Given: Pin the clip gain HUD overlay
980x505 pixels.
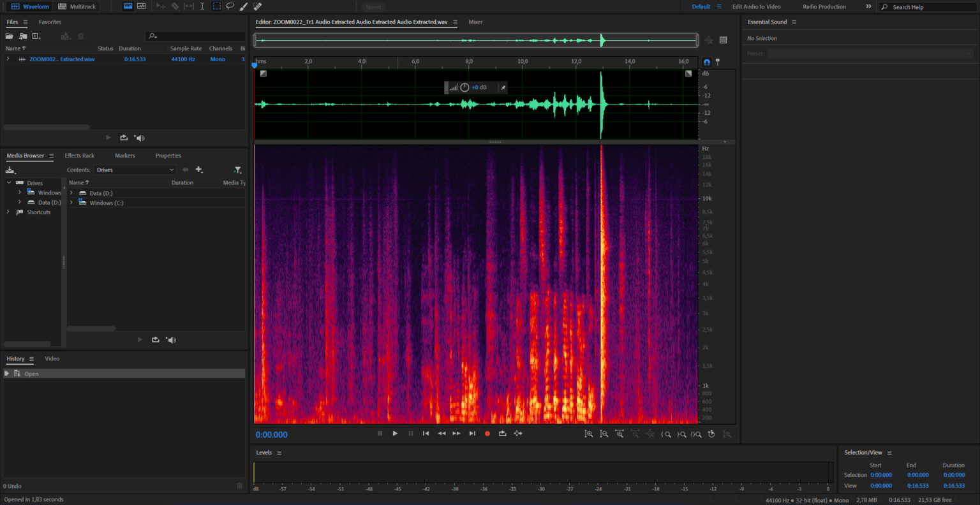Looking at the screenshot, I should [x=502, y=87].
